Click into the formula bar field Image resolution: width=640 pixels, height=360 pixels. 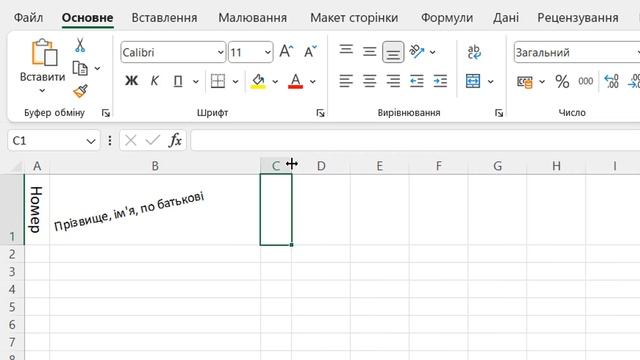415,140
